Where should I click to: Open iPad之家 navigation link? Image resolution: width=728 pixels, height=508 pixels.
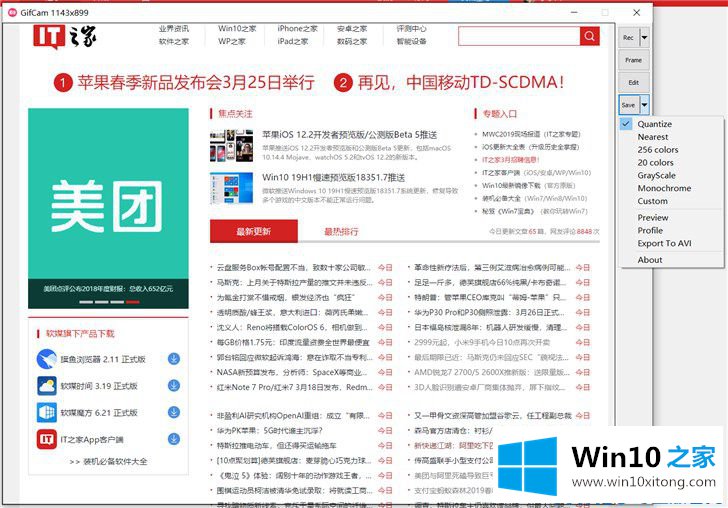292,41
